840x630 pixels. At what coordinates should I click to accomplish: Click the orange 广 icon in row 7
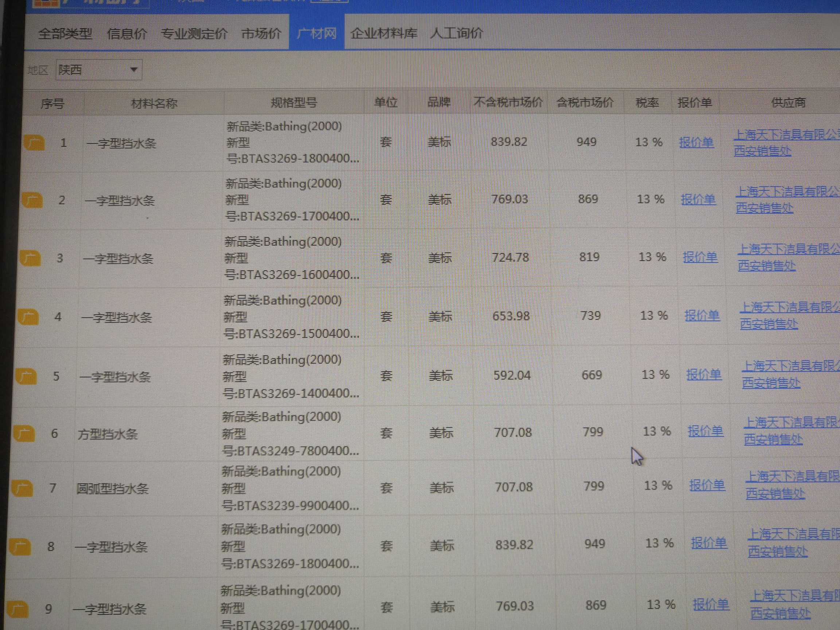coord(22,488)
